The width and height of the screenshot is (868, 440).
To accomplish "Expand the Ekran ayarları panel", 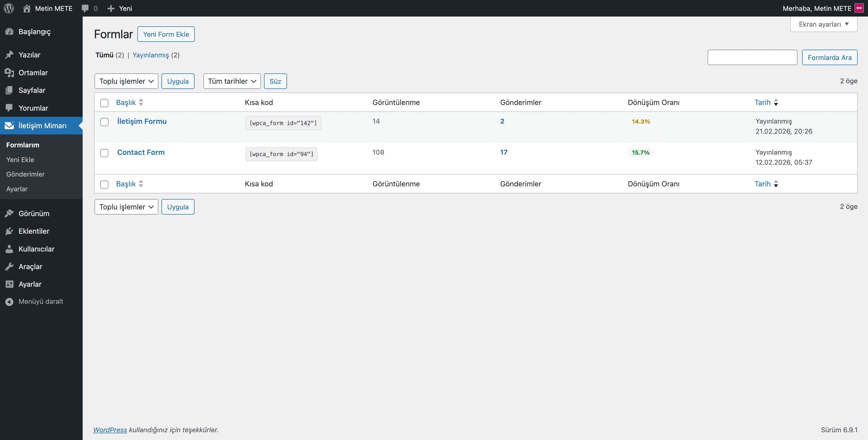I will pyautogui.click(x=823, y=24).
